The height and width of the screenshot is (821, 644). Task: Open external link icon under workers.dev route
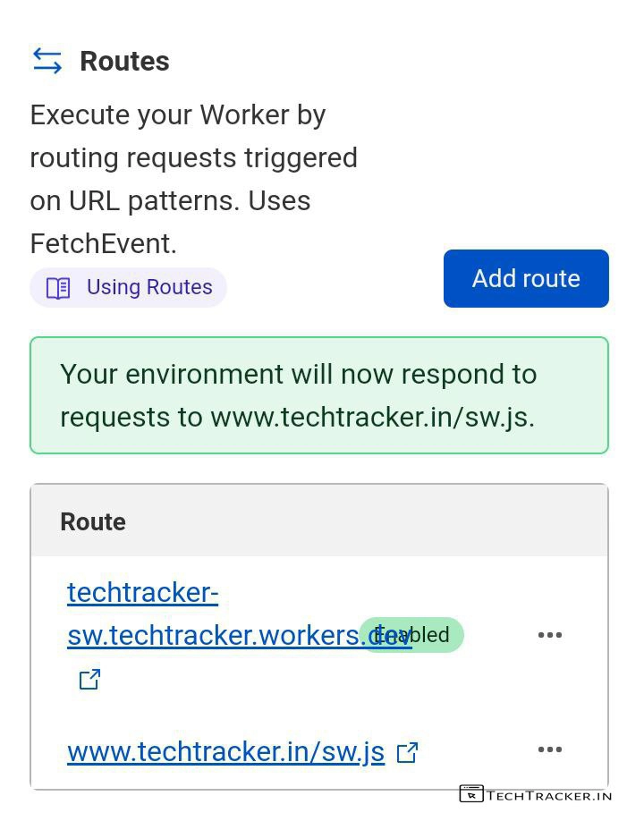89,680
